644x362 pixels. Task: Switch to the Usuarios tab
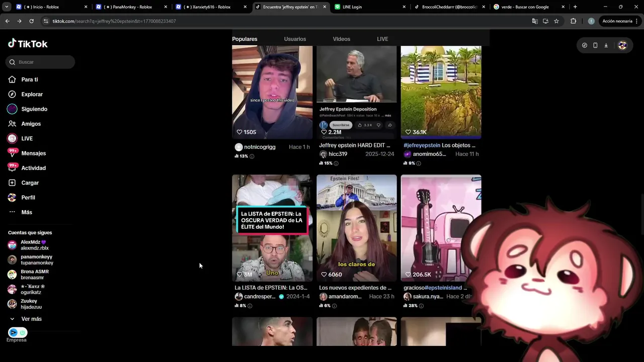pos(295,39)
